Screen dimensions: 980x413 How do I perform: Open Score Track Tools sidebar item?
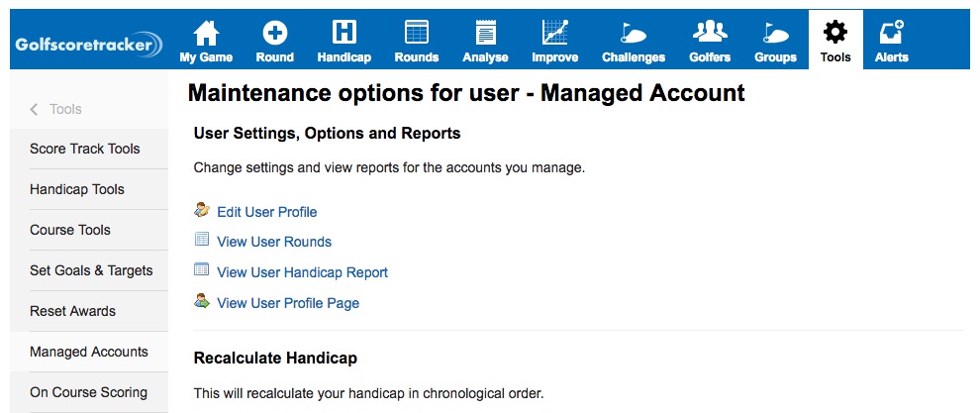[x=85, y=149]
